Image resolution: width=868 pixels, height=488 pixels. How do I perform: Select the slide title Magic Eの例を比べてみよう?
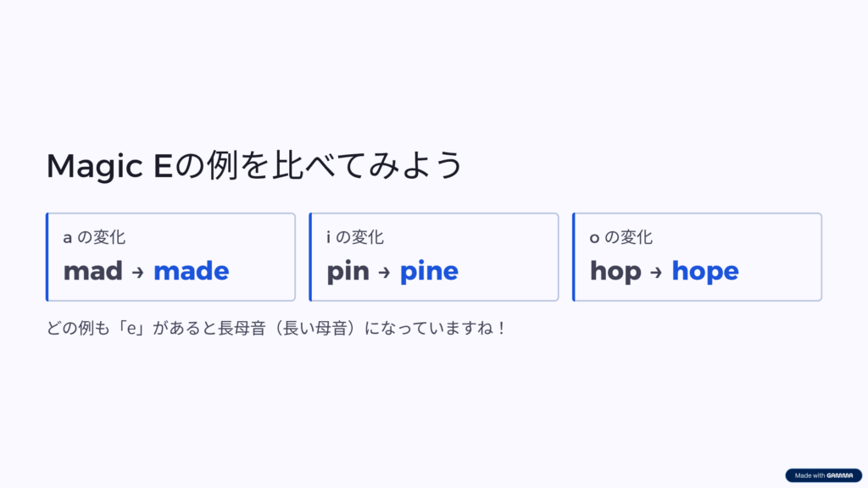click(x=254, y=165)
